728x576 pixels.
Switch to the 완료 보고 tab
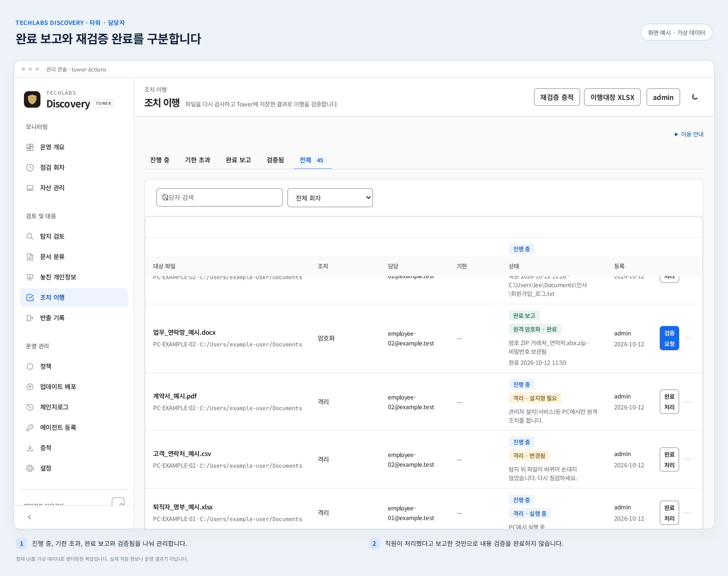coord(238,160)
